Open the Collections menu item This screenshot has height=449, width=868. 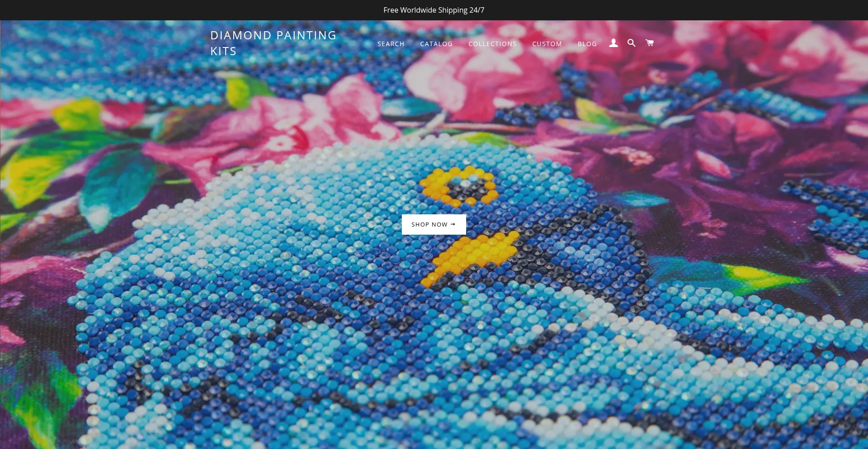pos(492,44)
